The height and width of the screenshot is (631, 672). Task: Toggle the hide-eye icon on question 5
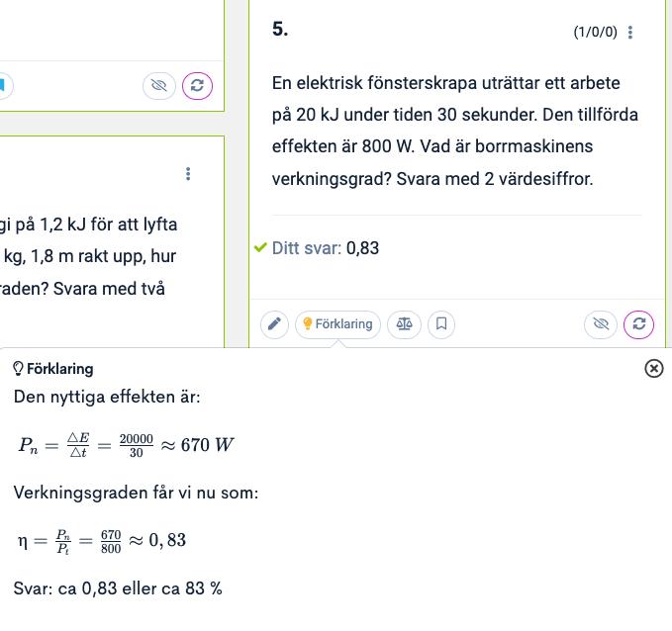[x=600, y=324]
